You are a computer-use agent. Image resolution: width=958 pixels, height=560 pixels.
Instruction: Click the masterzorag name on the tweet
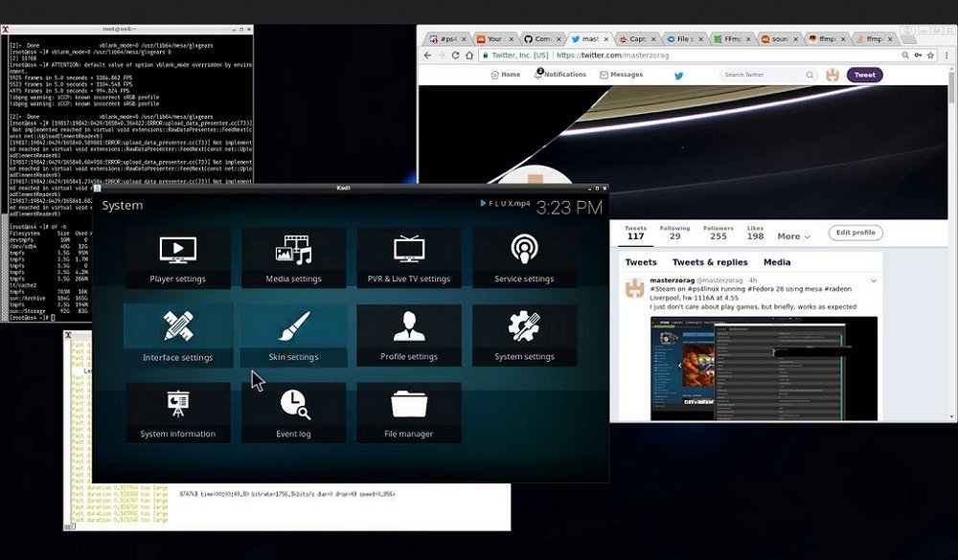(x=673, y=280)
